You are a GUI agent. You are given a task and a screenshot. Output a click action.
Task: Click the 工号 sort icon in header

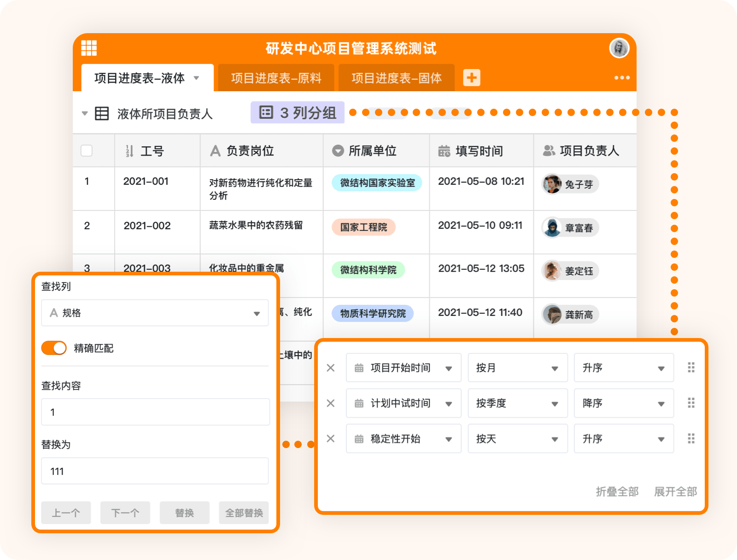[x=129, y=151]
